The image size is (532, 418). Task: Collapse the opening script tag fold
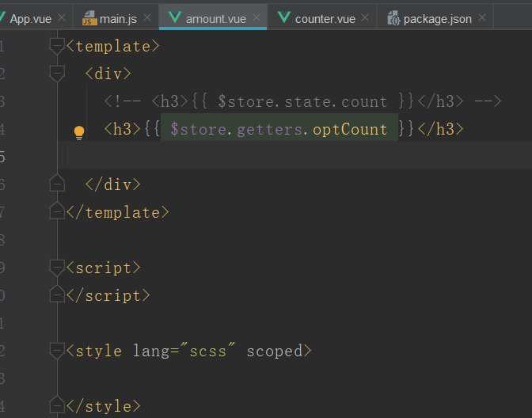(x=57, y=268)
